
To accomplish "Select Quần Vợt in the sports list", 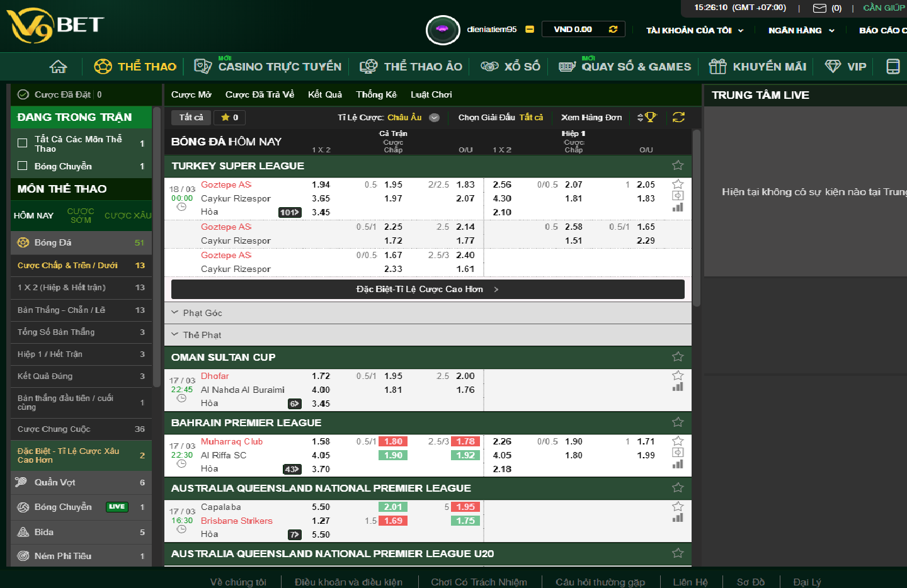I will click(x=81, y=482).
